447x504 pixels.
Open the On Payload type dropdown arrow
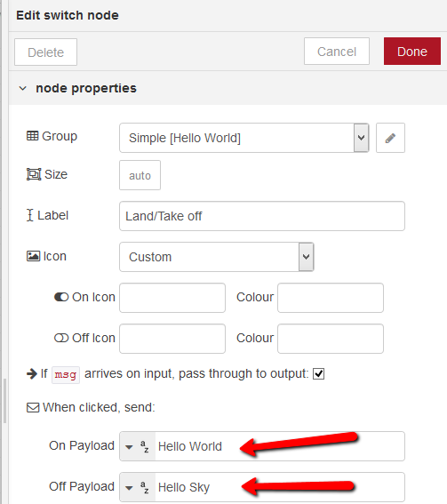129,447
